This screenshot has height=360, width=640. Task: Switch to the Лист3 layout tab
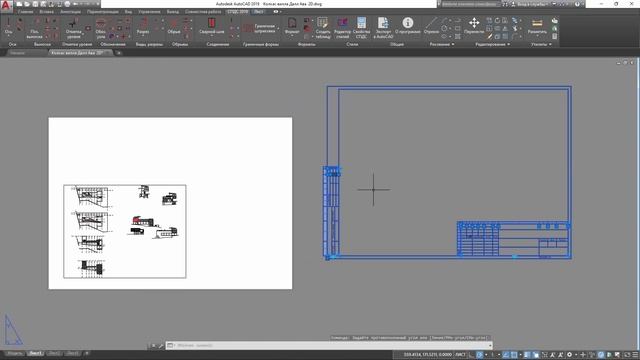(x=73, y=353)
